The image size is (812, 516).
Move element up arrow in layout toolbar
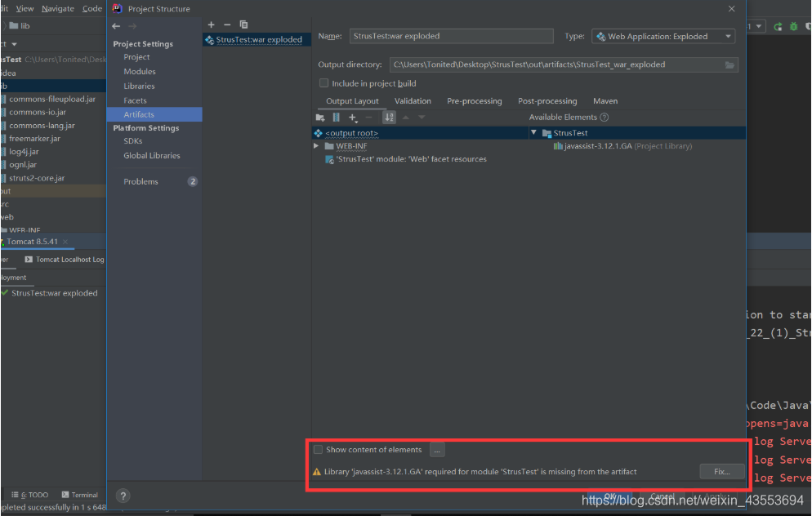click(406, 118)
